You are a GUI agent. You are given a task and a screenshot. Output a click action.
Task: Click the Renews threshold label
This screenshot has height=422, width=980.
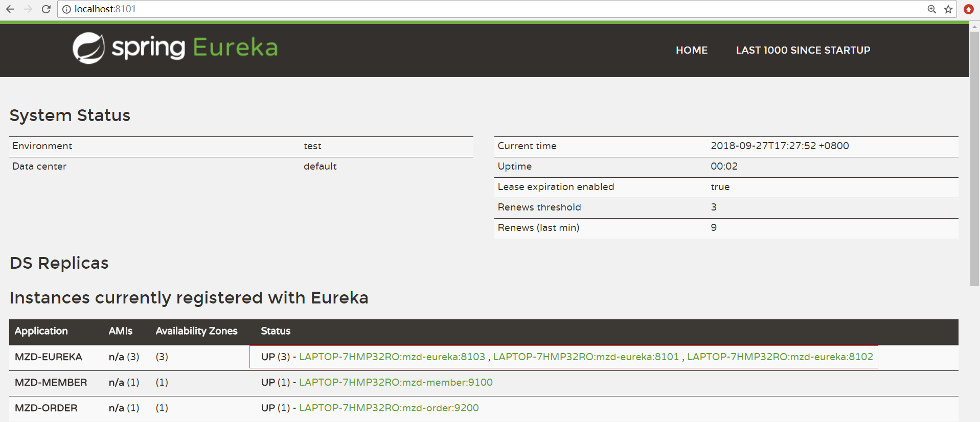click(539, 207)
